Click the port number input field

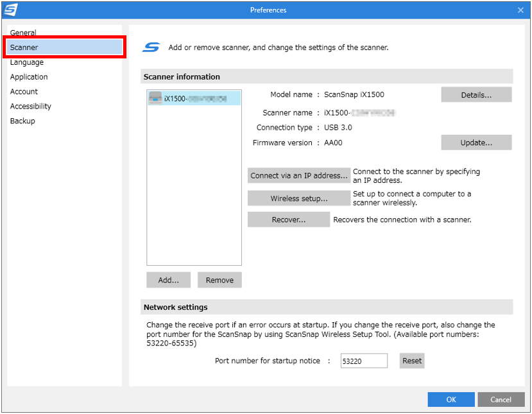pyautogui.click(x=364, y=361)
